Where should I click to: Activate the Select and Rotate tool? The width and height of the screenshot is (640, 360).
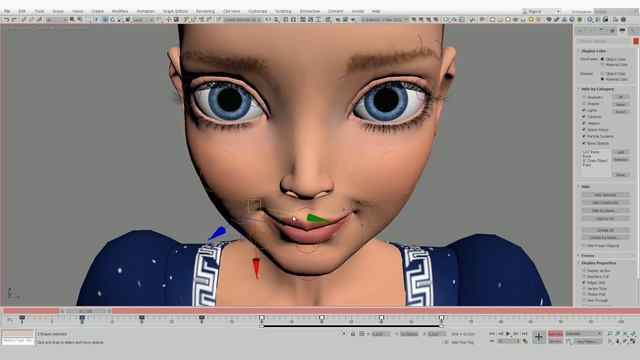point(113,19)
